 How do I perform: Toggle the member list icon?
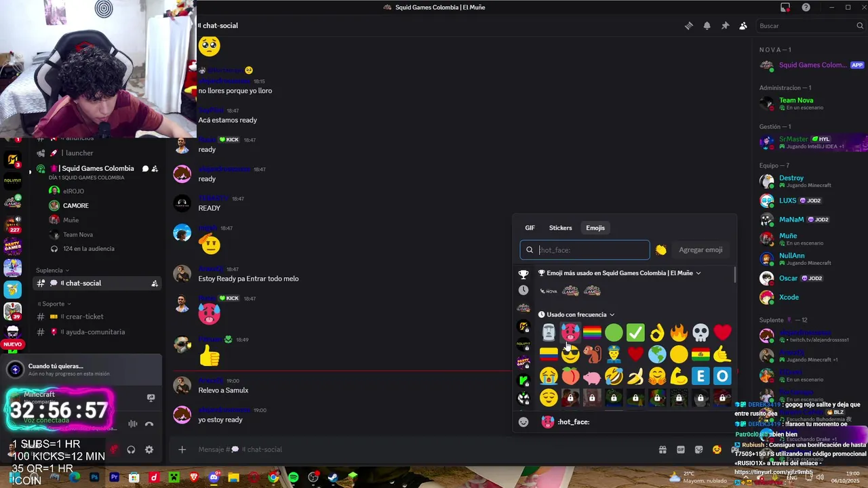tap(743, 26)
